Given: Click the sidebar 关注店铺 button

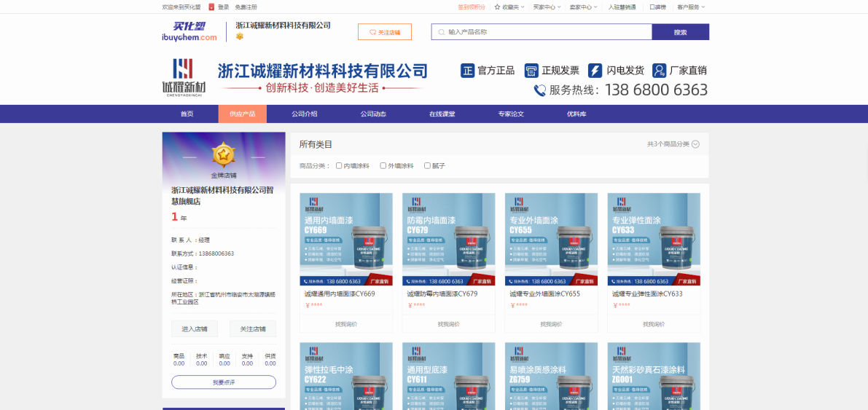Looking at the screenshot, I should (252, 328).
